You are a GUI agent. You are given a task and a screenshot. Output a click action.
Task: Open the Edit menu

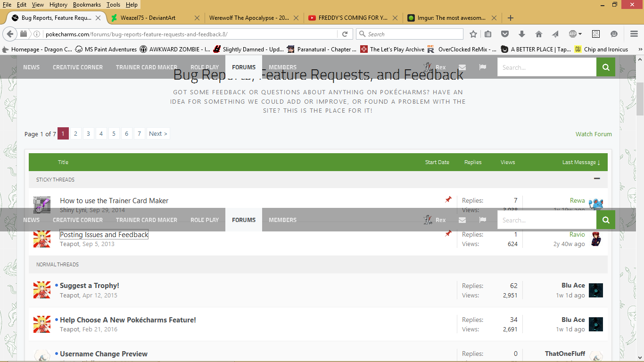click(22, 5)
